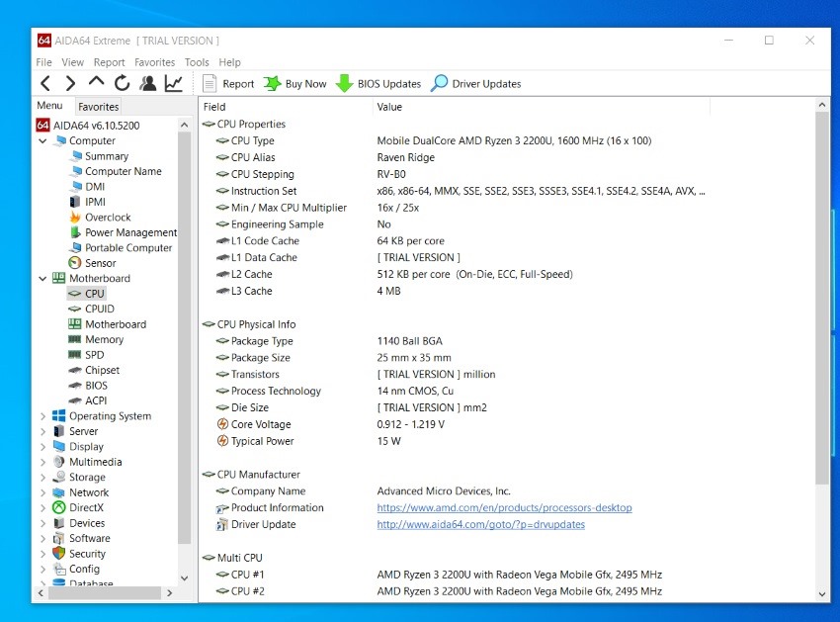The width and height of the screenshot is (840, 622).
Task: Click the details pane scroll down arrow
Action: point(822,593)
